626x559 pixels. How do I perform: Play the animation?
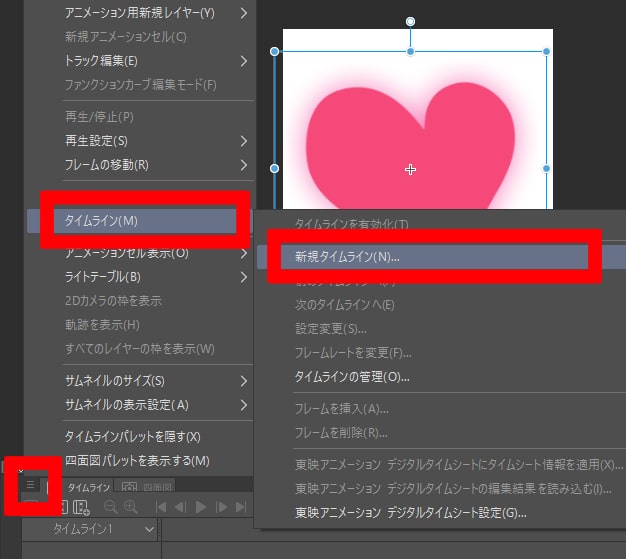coord(200,507)
